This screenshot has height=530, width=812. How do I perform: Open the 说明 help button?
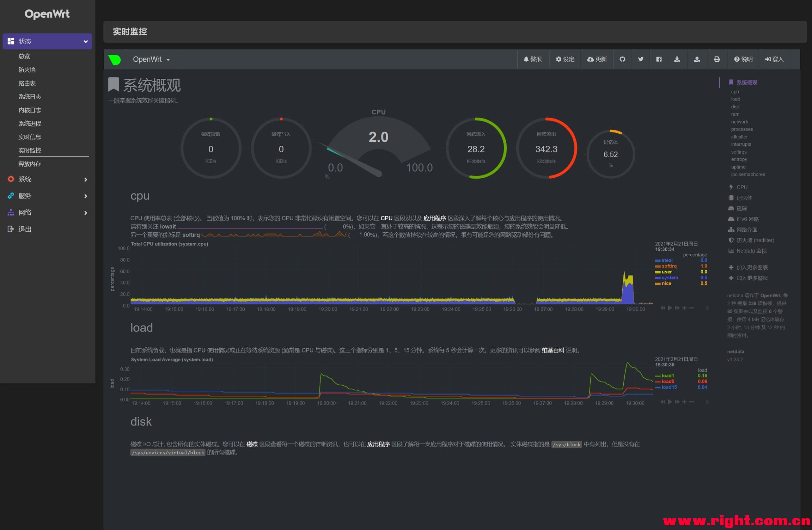[743, 60]
